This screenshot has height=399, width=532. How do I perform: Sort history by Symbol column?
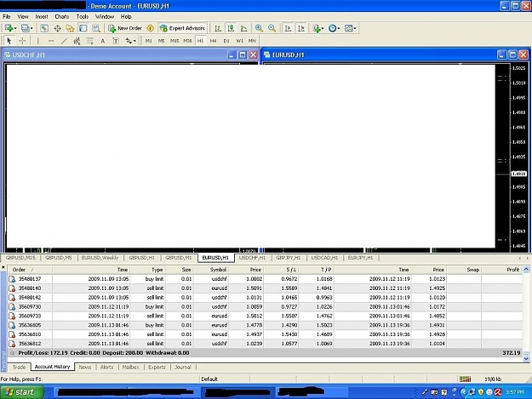click(211, 270)
